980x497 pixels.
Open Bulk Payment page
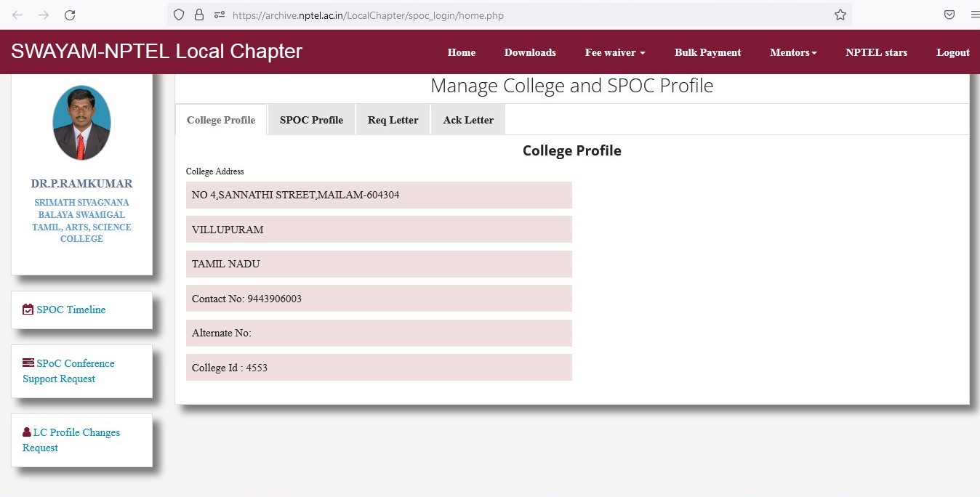tap(708, 52)
